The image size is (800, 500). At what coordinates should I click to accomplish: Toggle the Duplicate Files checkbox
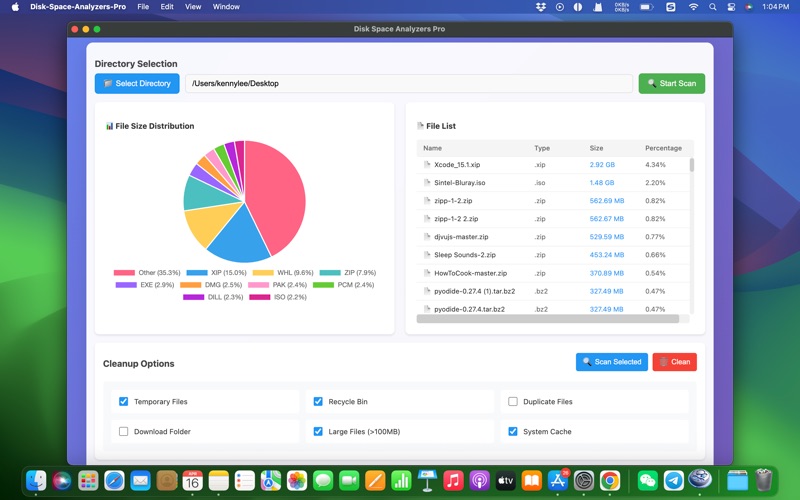point(513,402)
